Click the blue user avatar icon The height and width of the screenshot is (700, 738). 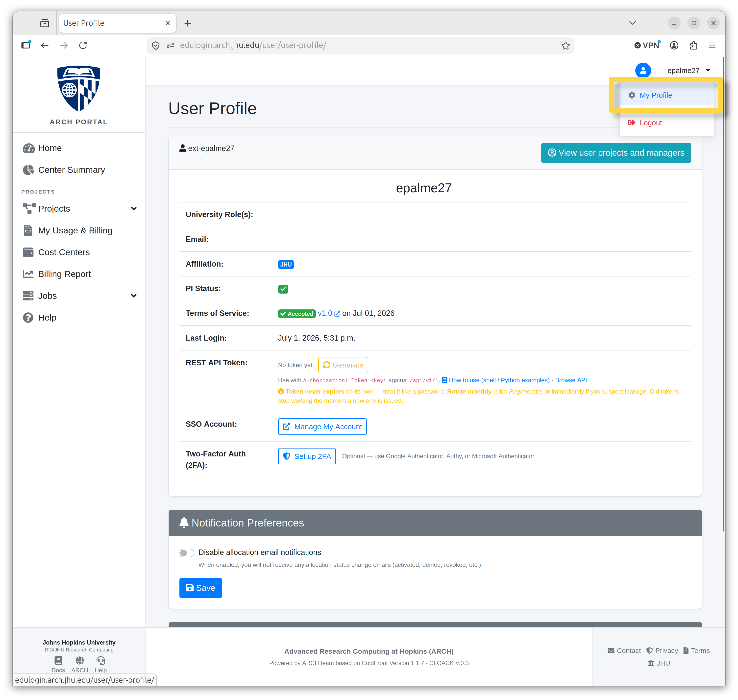pos(643,71)
